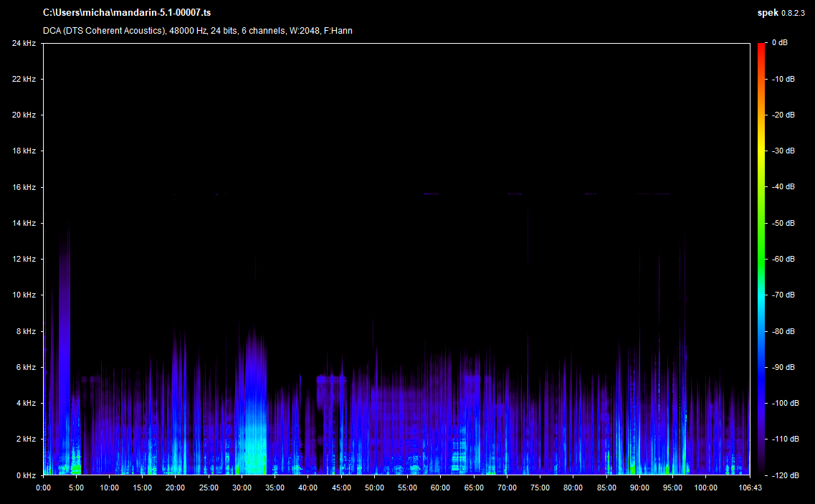Select the -120 dB color scale label
The width and height of the screenshot is (815, 504).
click(x=785, y=475)
